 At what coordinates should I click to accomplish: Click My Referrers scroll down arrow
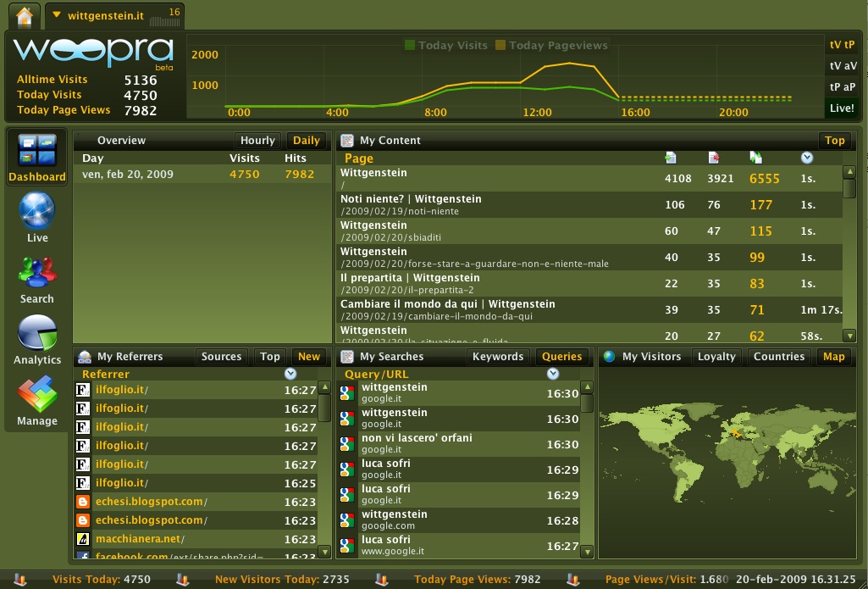pyautogui.click(x=324, y=552)
